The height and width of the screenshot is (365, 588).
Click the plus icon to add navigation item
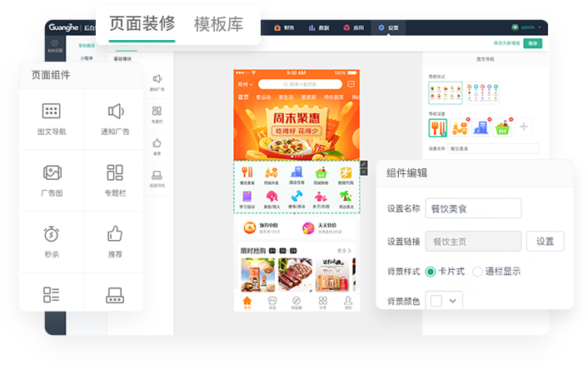pyautogui.click(x=524, y=127)
